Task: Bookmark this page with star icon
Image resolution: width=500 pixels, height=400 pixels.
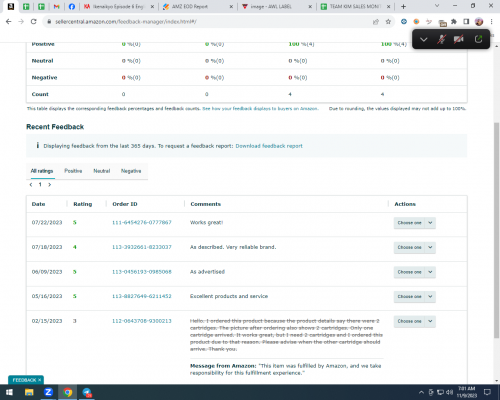Action: pyautogui.click(x=388, y=22)
